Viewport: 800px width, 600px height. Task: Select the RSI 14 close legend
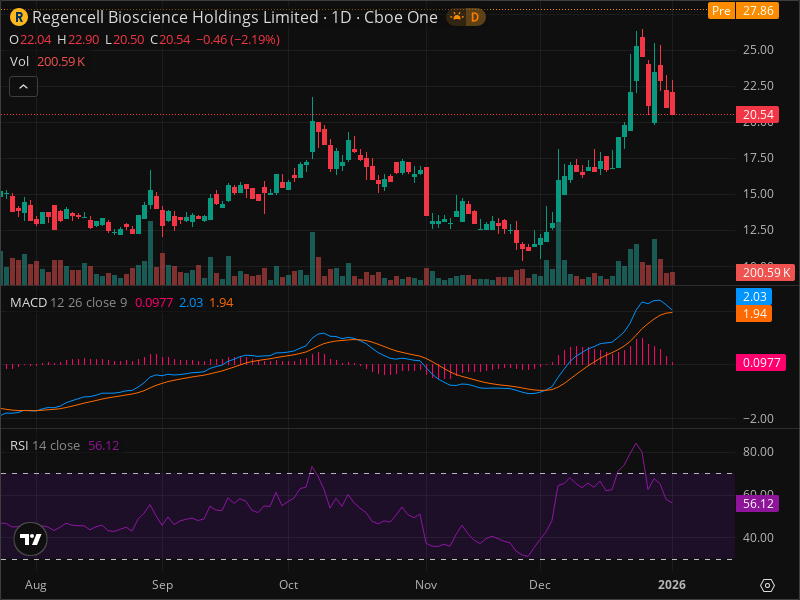pyautogui.click(x=45, y=445)
